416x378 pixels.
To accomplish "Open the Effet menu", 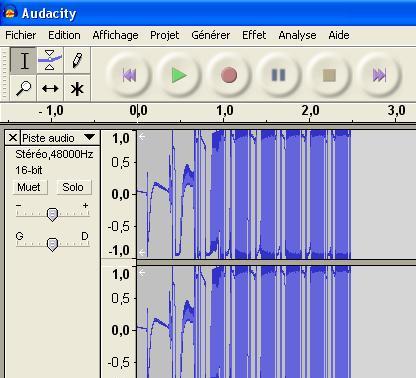I will (x=254, y=35).
